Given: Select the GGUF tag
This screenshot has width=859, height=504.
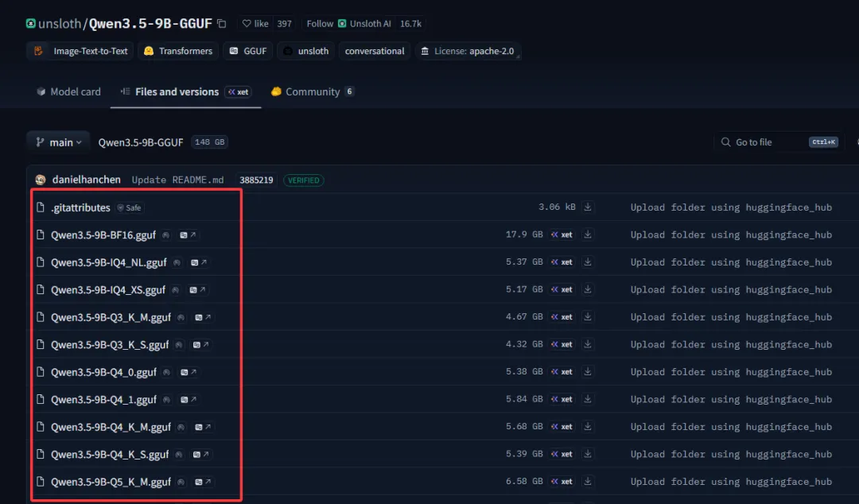Looking at the screenshot, I should [x=247, y=51].
